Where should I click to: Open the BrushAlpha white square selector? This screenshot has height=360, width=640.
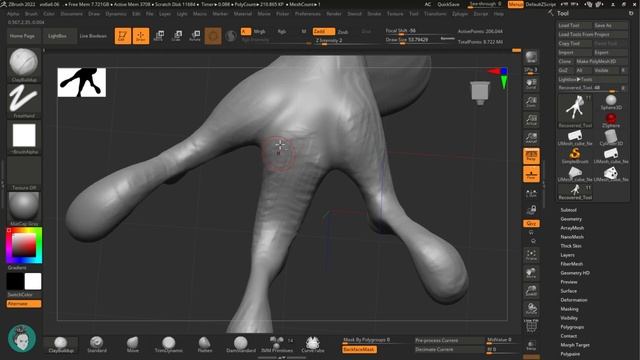coord(24,136)
